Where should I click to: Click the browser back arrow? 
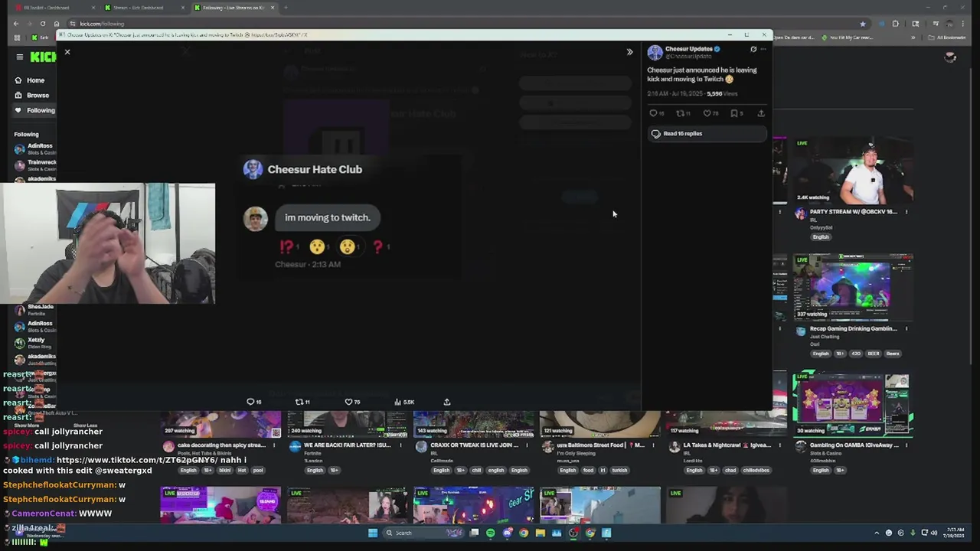pos(15,24)
